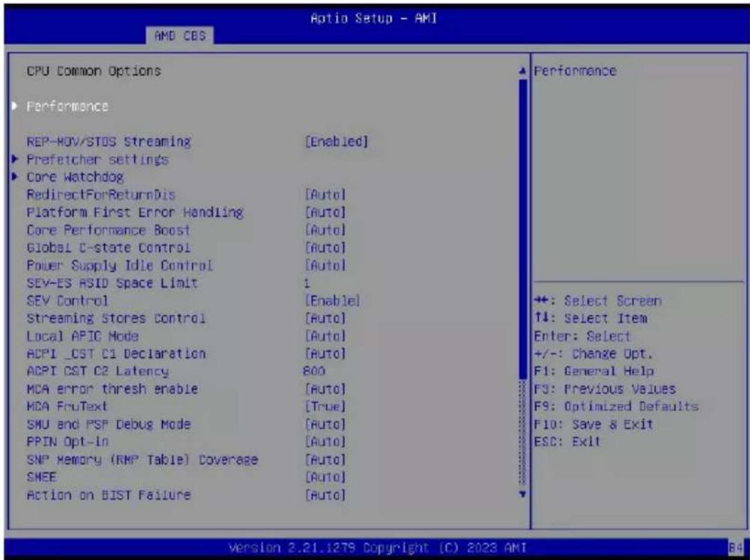Click the arrow beside Core Watchdog
The image size is (750, 560).
pos(15,177)
